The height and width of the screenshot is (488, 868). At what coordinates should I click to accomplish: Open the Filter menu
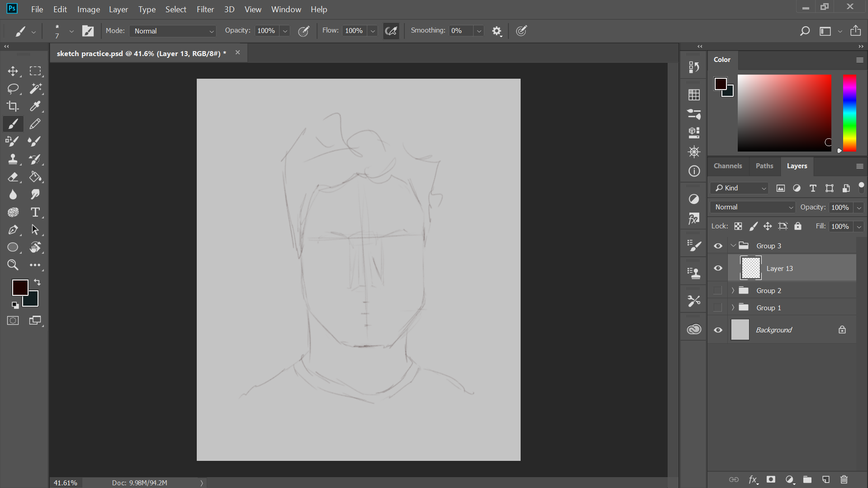[205, 9]
